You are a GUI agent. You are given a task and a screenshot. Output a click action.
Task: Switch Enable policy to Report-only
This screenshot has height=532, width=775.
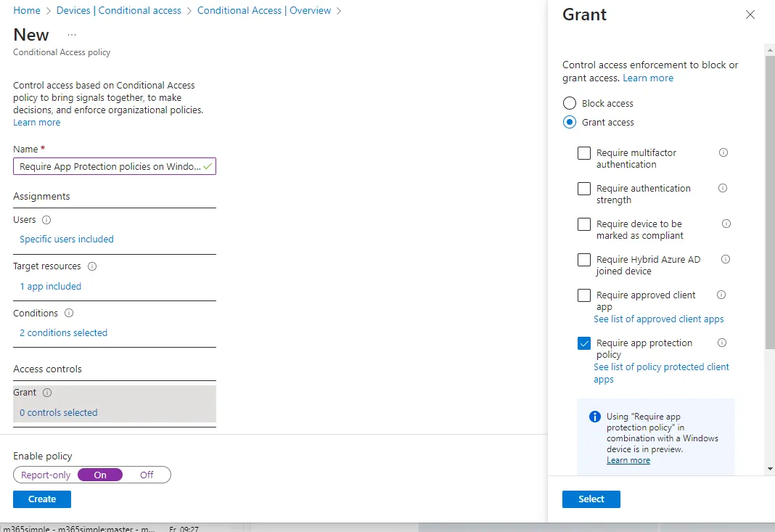coord(46,475)
